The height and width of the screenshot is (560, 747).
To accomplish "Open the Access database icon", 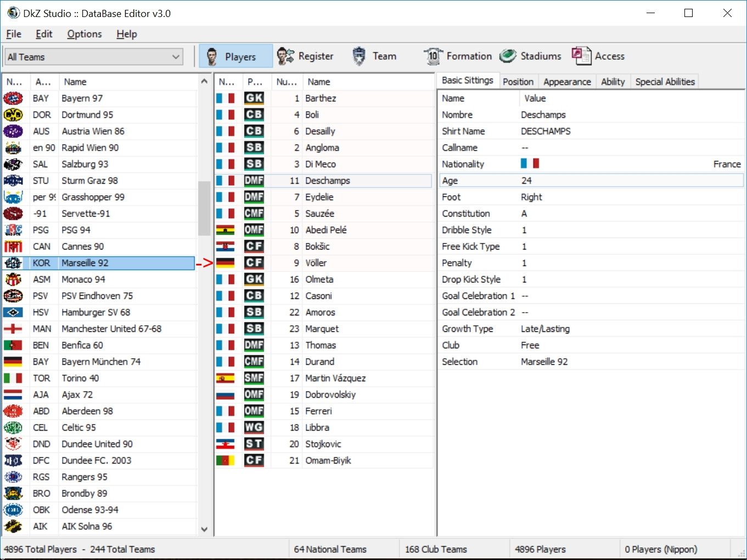I will pyautogui.click(x=581, y=56).
